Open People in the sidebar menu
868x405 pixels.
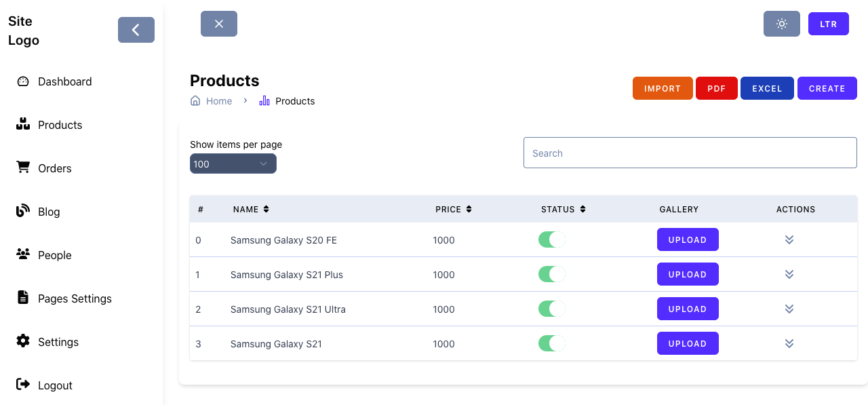click(x=54, y=255)
